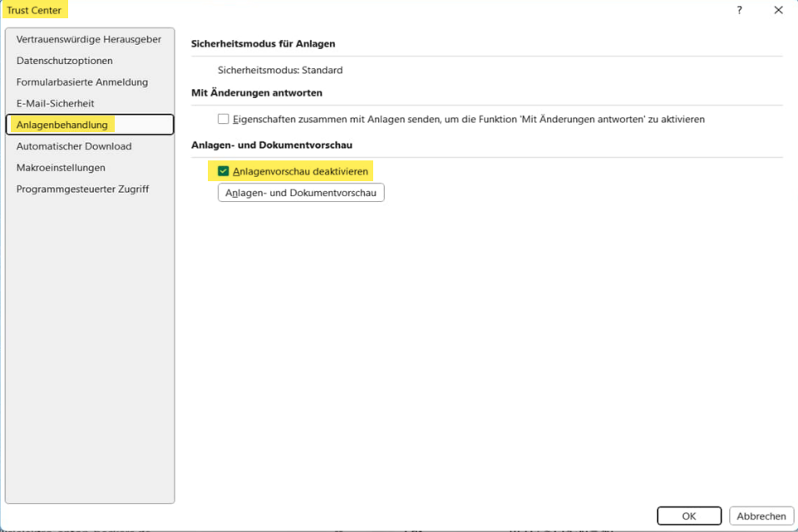This screenshot has width=798, height=532.
Task: Enable 'Eigenschaften zusammen mit Anlagen senden' checkbox
Action: (223, 119)
